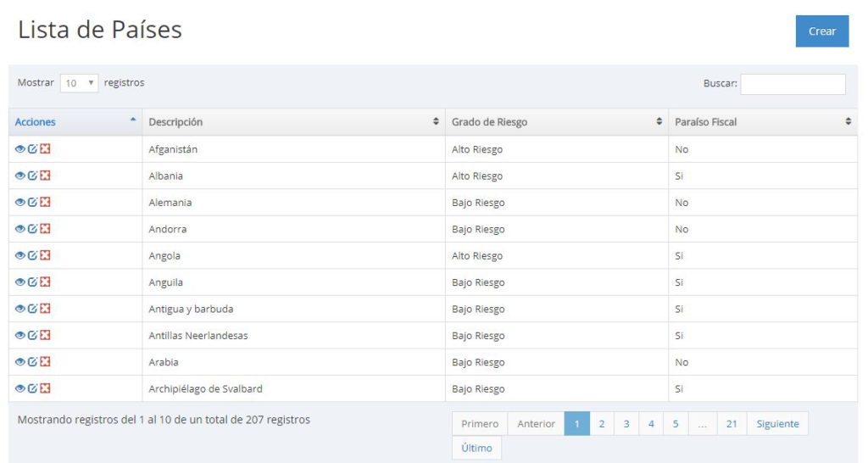Jump to pagination page 5
The height and width of the screenshot is (463, 868).
[x=676, y=424]
